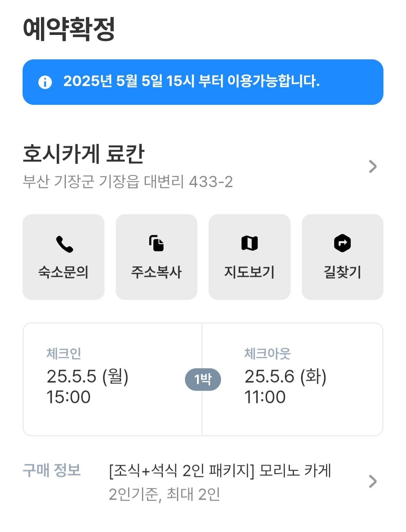Click the 길찾기 button label
Image resolution: width=406 pixels, height=532 pixels.
342,272
